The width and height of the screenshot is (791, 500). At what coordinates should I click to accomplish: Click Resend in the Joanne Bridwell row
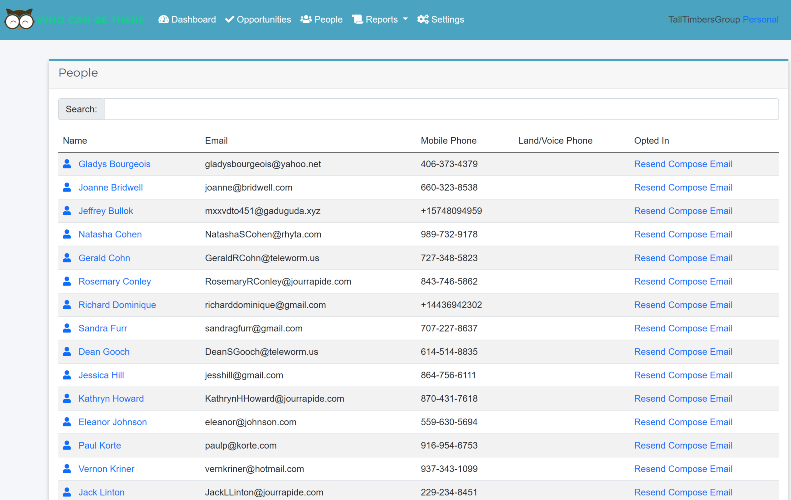pos(650,188)
